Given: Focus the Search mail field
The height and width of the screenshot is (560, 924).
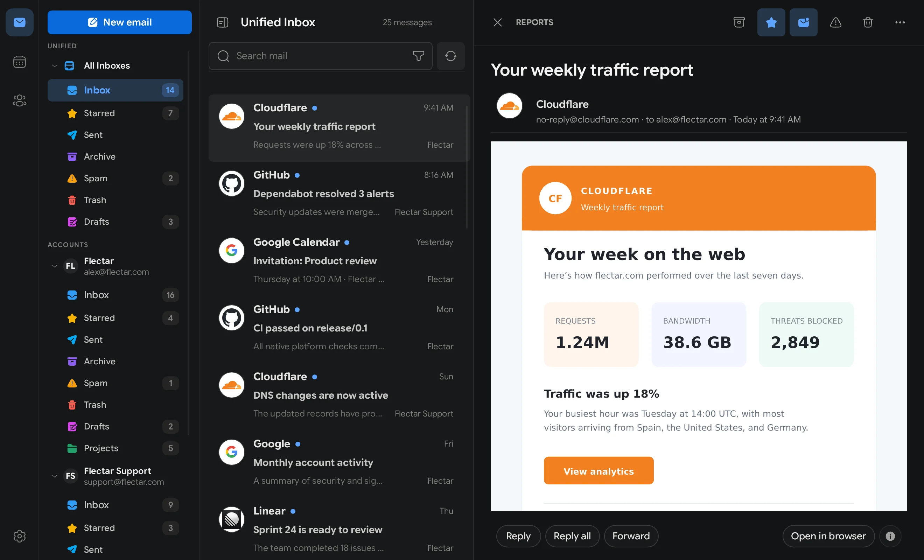Looking at the screenshot, I should point(320,56).
